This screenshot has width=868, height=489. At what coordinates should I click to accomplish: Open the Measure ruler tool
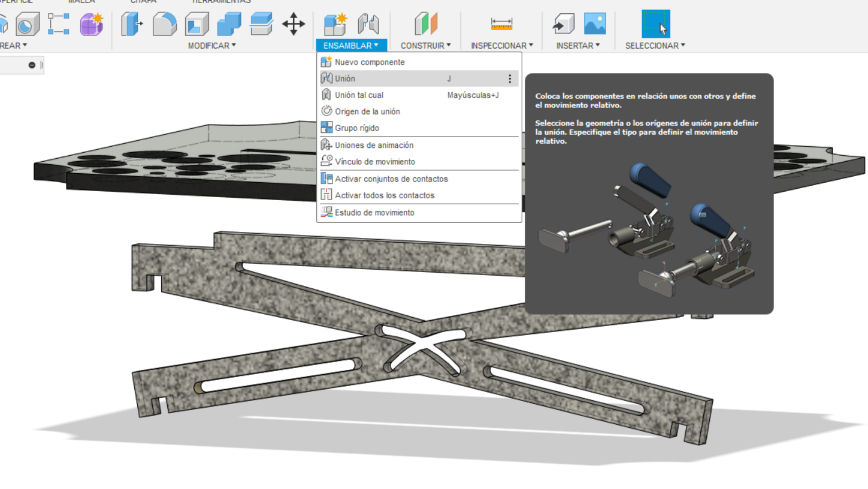(x=501, y=24)
